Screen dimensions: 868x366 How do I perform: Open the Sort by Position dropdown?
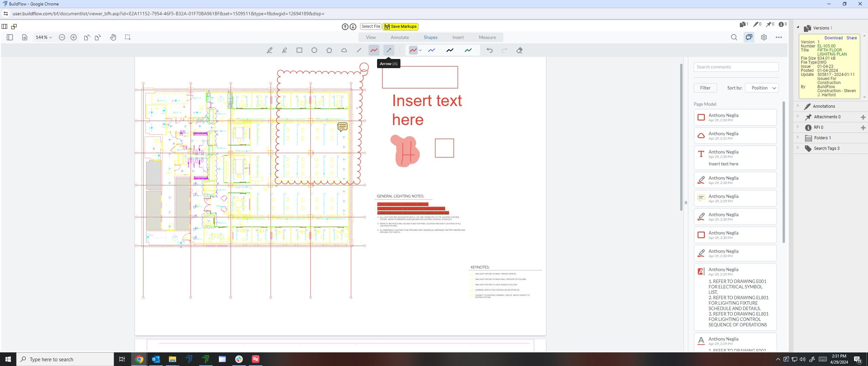tap(762, 88)
